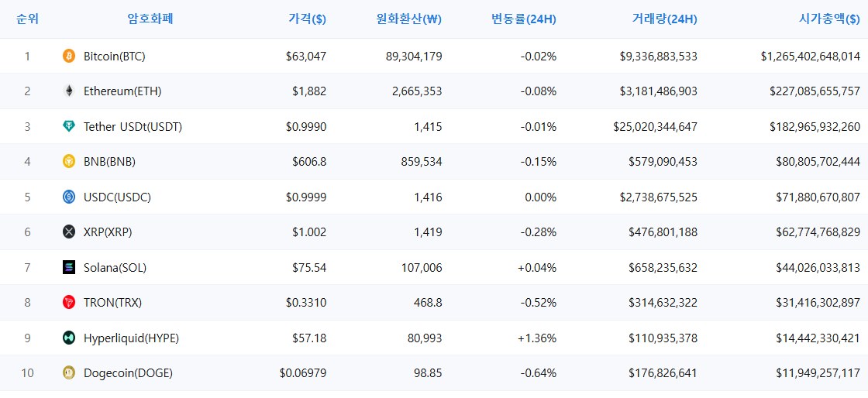This screenshot has width=868, height=398.
Task: Select Ethereum price $1,882
Action: coord(309,92)
